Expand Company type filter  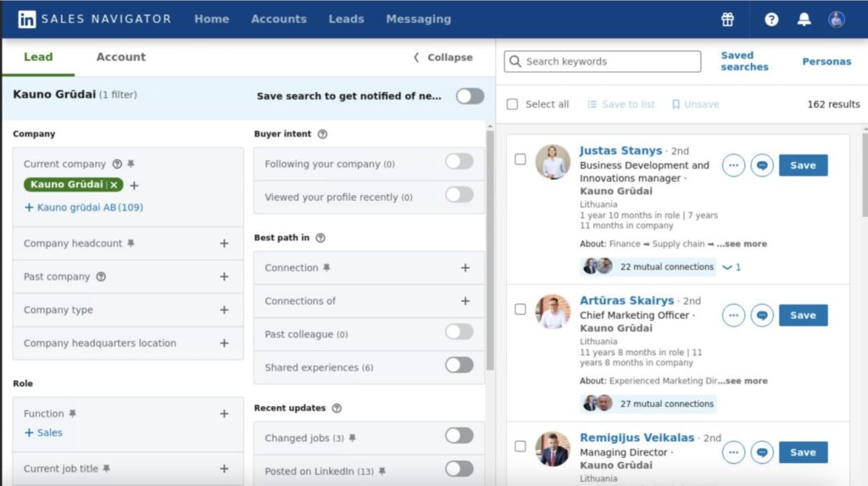point(224,310)
